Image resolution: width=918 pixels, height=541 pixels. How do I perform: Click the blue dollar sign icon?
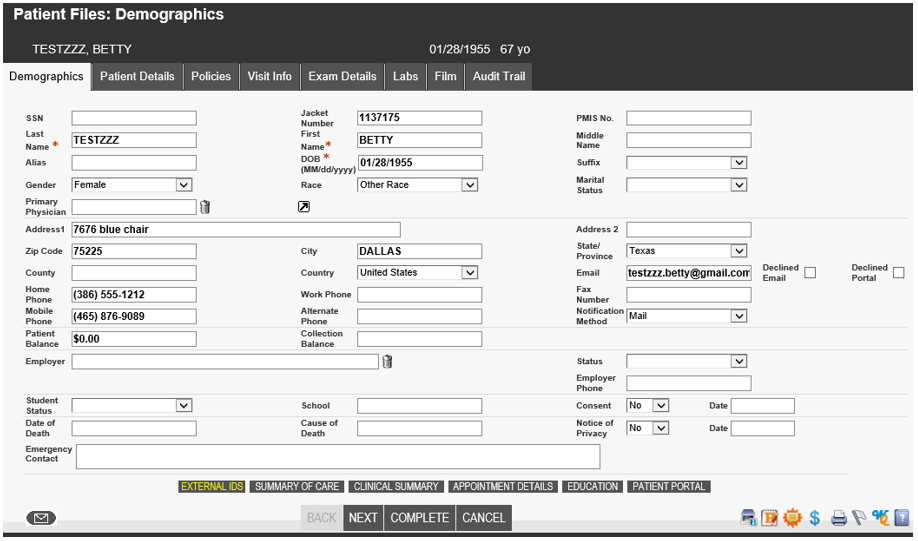(814, 518)
